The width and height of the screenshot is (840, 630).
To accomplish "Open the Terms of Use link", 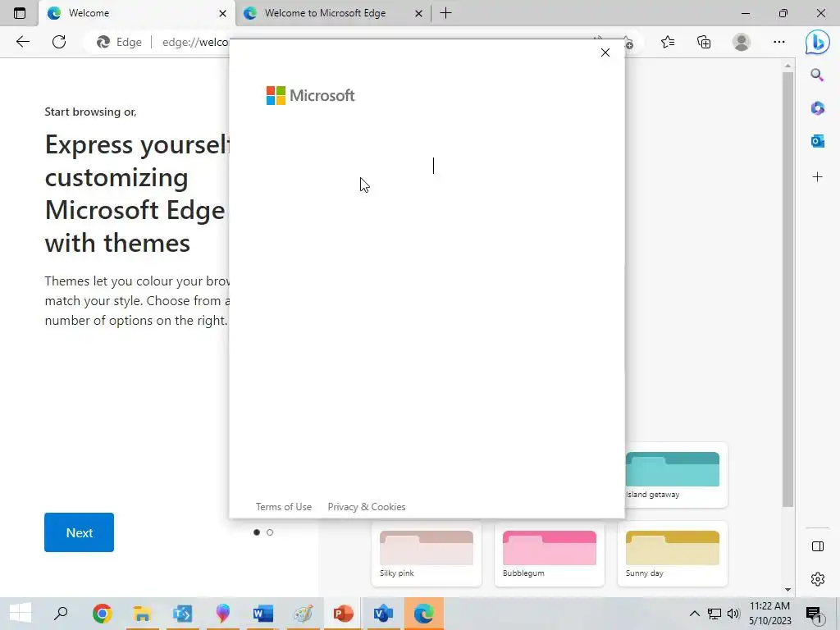I will [x=283, y=507].
